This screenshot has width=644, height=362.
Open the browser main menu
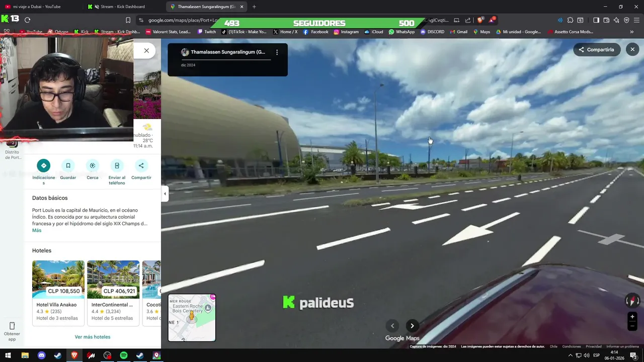tap(636, 20)
